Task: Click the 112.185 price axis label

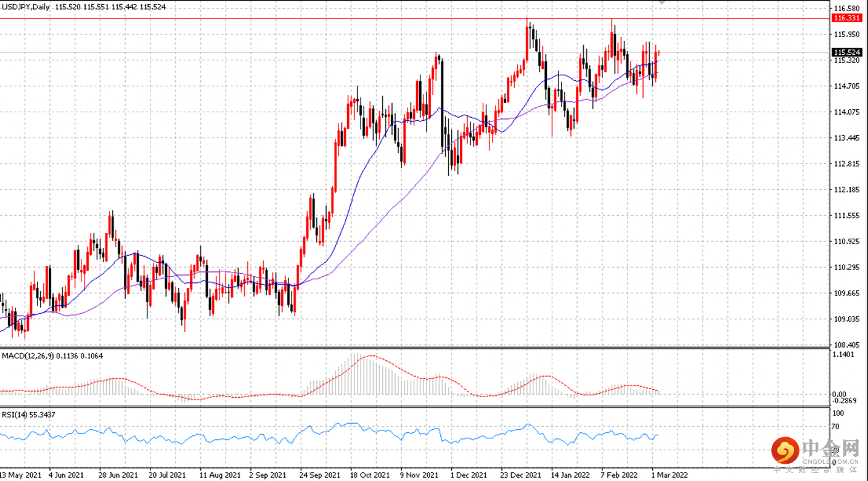Action: point(846,190)
